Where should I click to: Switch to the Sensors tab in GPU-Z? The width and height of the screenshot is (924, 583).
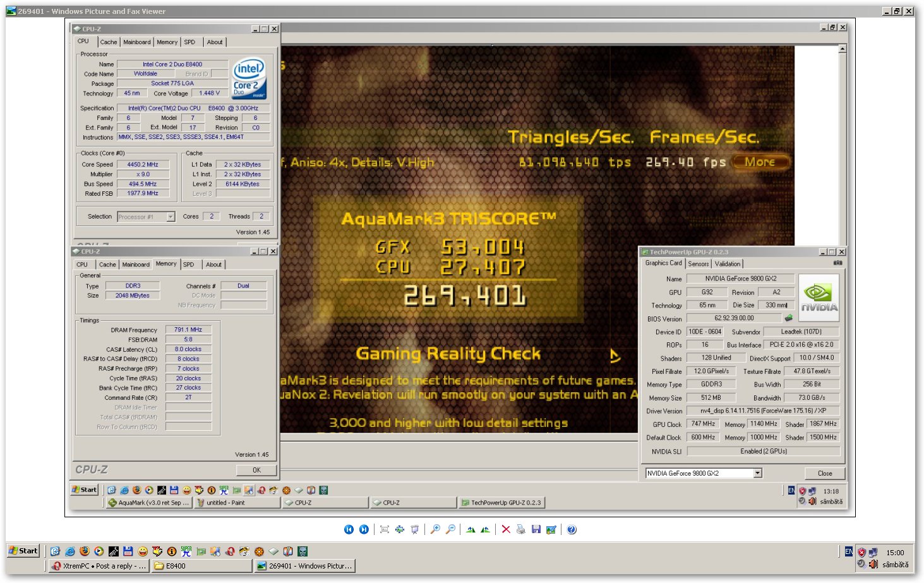[x=698, y=264]
